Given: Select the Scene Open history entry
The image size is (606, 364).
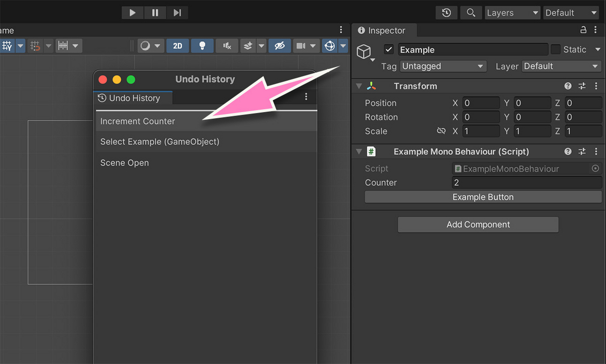Looking at the screenshot, I should coord(206,163).
